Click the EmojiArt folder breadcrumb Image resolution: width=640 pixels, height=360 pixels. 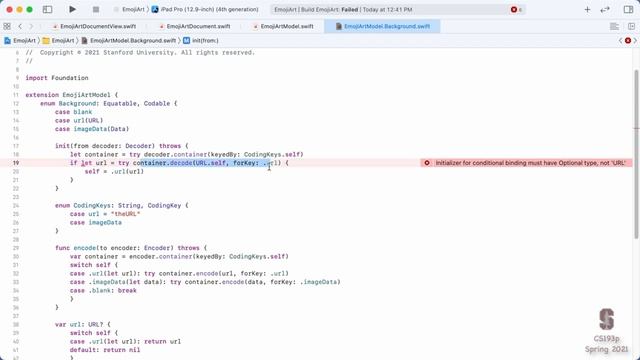coord(58,40)
